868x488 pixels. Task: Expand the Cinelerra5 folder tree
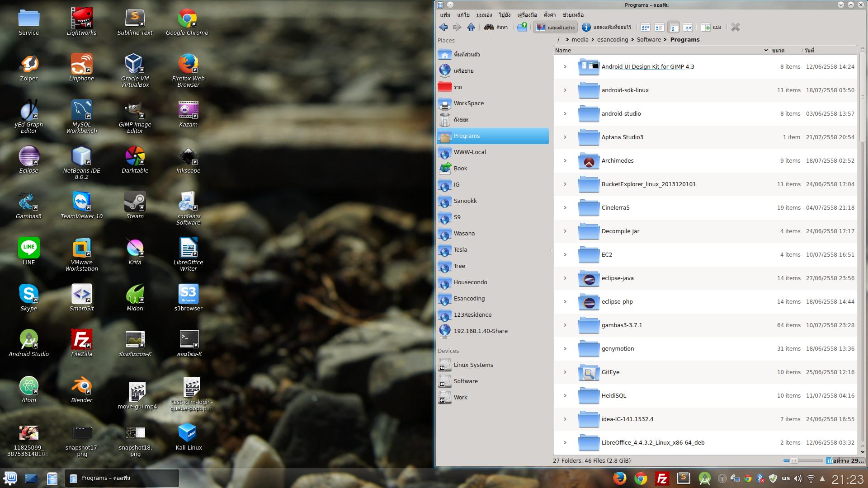(x=565, y=208)
